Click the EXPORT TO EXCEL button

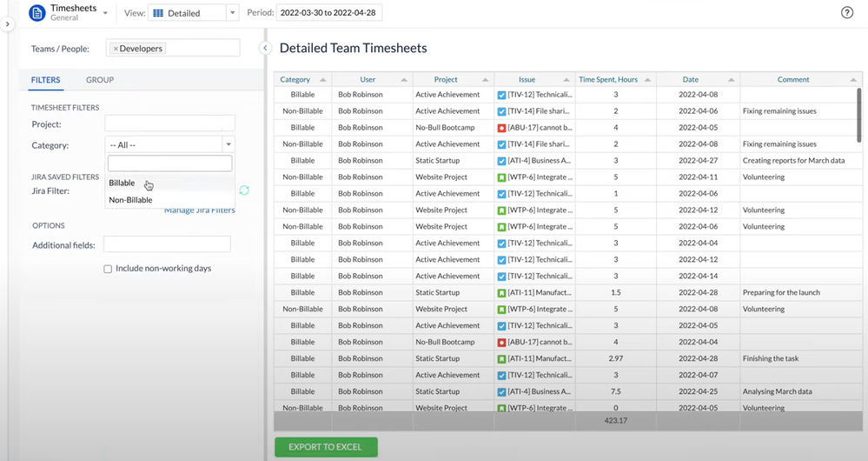tap(326, 447)
